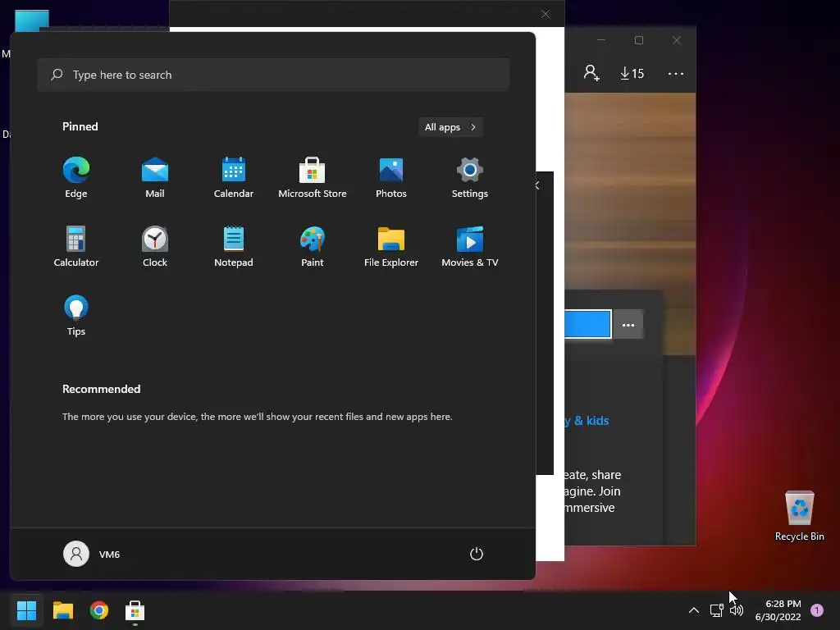Switch to Microsoft Store on the taskbar
The height and width of the screenshot is (630, 840).
pos(135,610)
